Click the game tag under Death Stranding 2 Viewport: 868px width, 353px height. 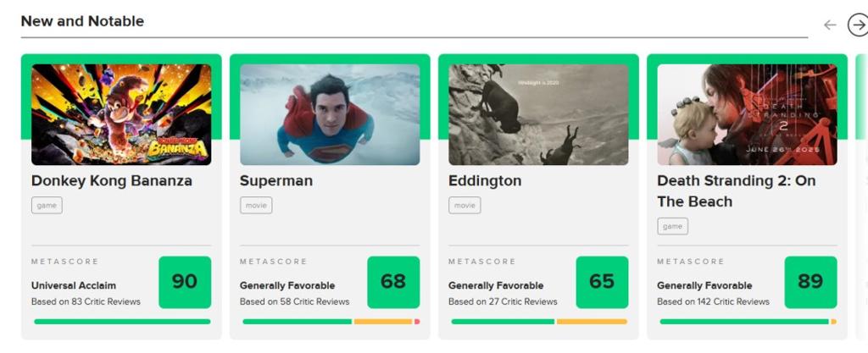click(x=673, y=227)
